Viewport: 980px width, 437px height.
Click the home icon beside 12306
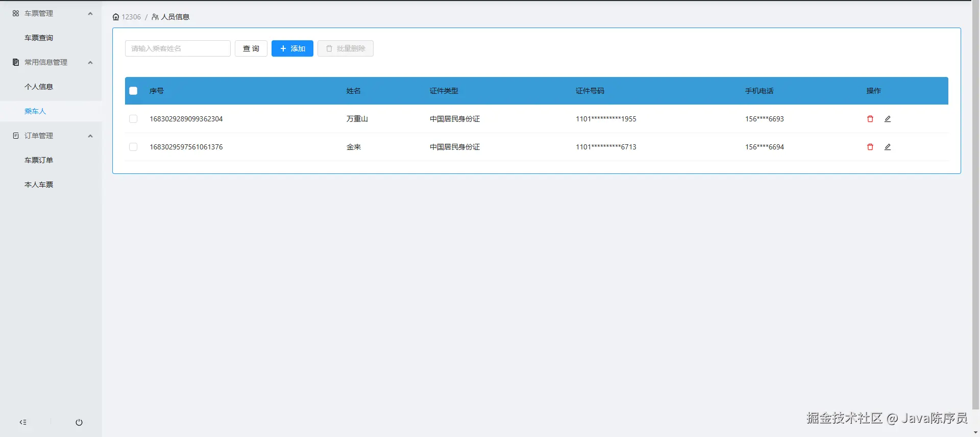[x=116, y=17]
